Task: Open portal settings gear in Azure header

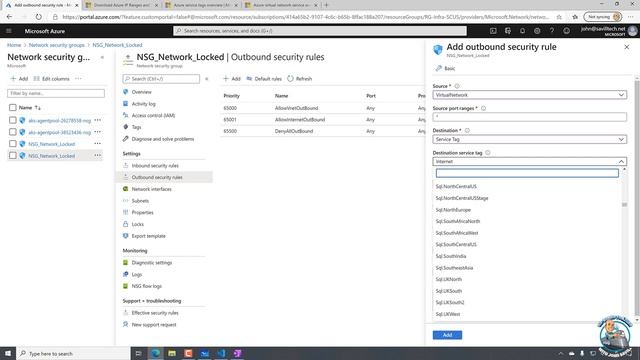Action: (x=537, y=31)
